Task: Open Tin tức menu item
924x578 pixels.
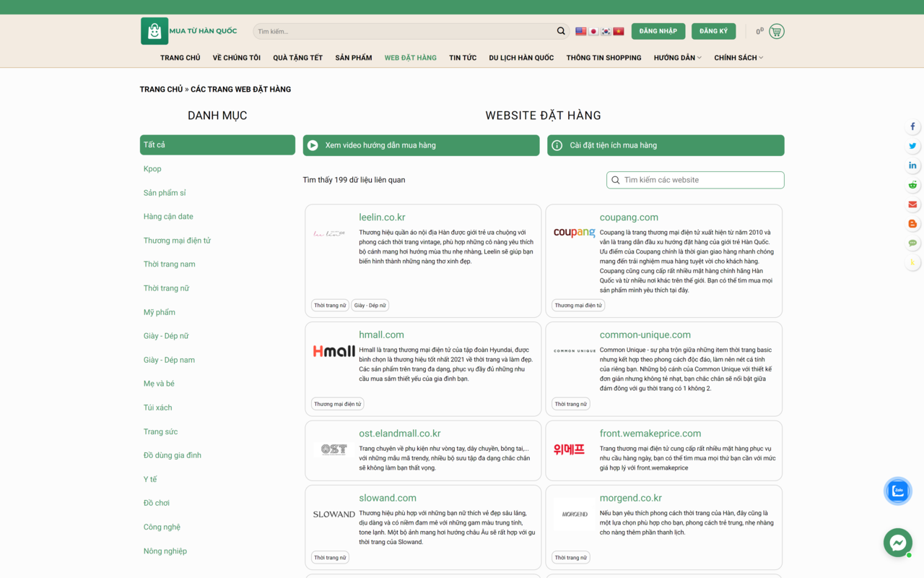Action: pos(463,58)
